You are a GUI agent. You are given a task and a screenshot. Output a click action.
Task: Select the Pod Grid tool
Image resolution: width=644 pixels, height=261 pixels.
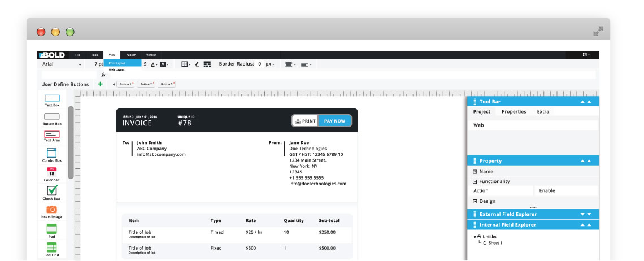[52, 250]
